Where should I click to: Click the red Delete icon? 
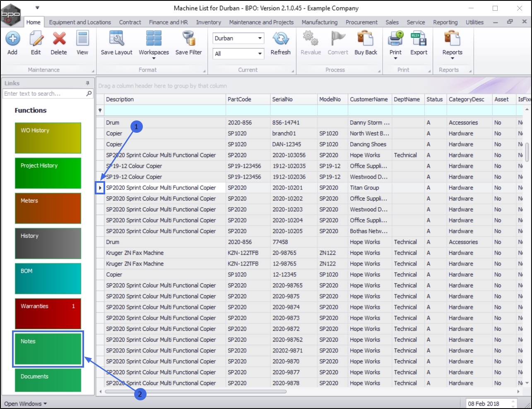pos(59,39)
